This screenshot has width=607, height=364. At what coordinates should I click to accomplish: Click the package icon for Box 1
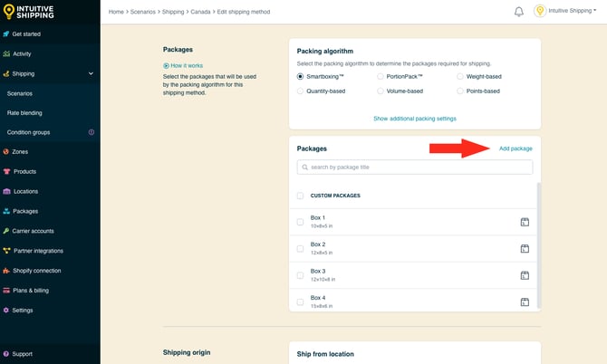pyautogui.click(x=525, y=222)
